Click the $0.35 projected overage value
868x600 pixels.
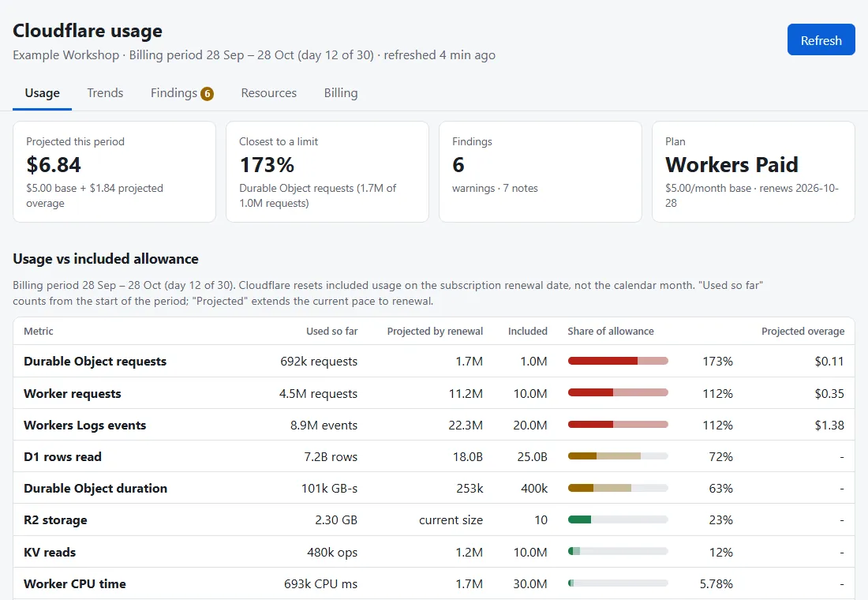(829, 393)
